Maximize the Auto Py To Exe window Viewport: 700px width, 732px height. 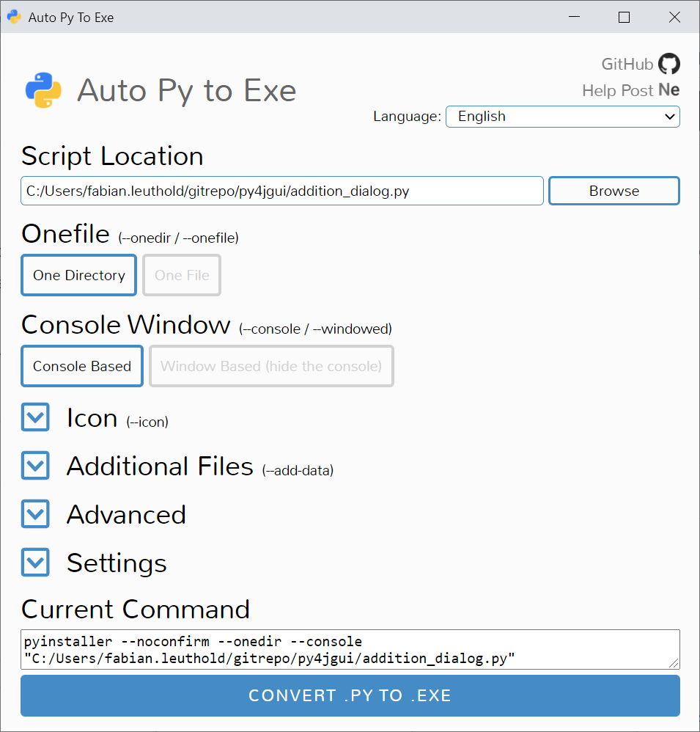point(624,17)
